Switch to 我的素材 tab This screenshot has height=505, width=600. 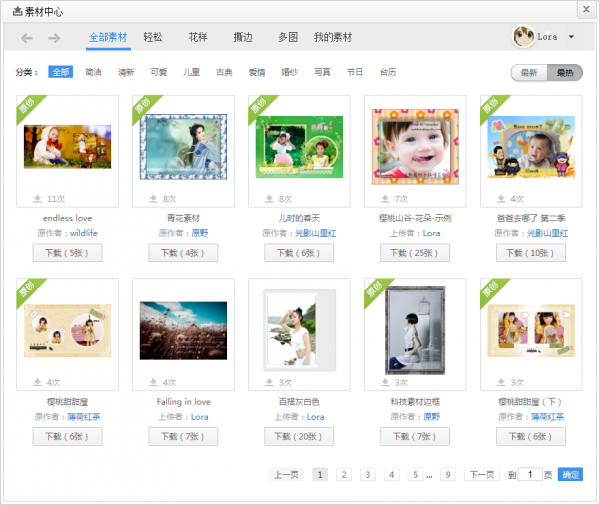[333, 37]
